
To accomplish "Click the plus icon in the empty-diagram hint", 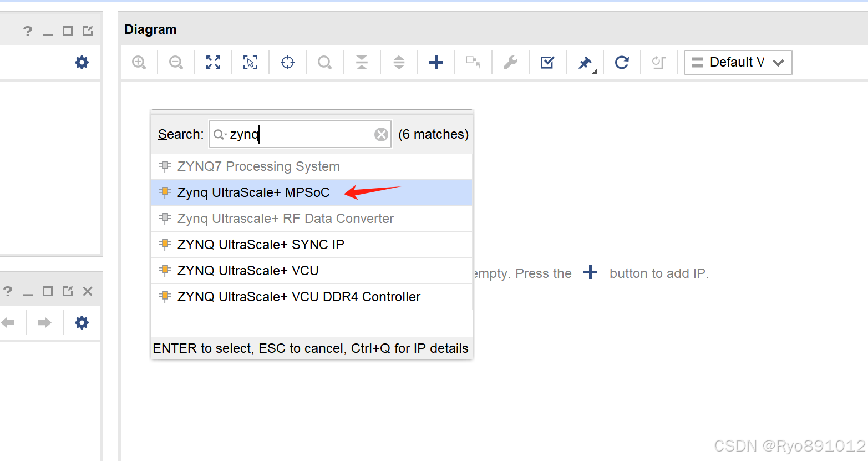I will pos(591,272).
